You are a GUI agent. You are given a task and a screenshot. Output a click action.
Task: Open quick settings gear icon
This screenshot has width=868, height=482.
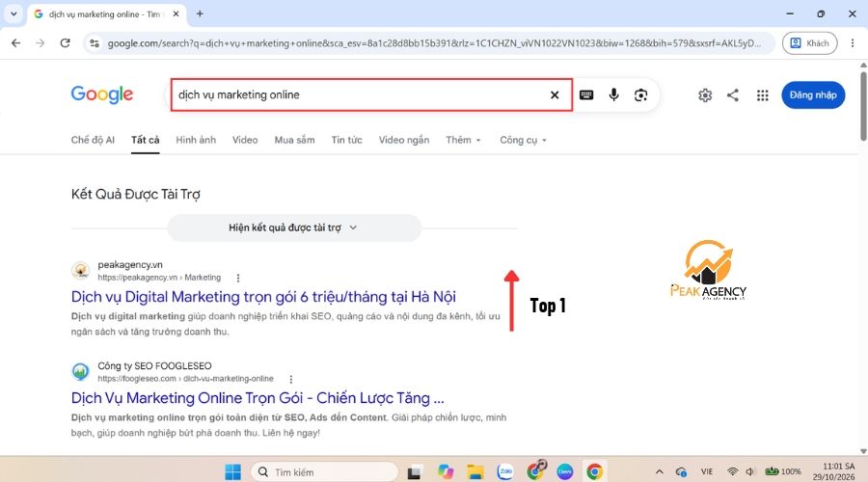705,95
